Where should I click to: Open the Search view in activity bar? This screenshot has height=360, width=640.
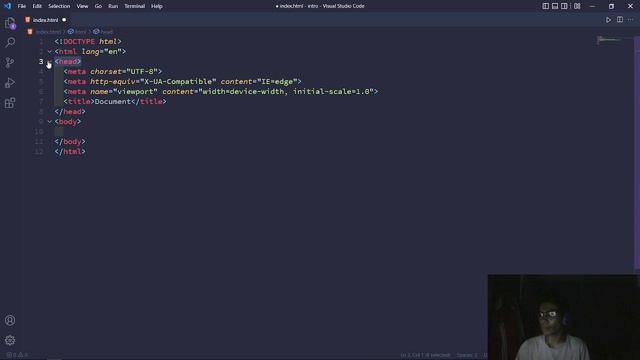pyautogui.click(x=10, y=42)
